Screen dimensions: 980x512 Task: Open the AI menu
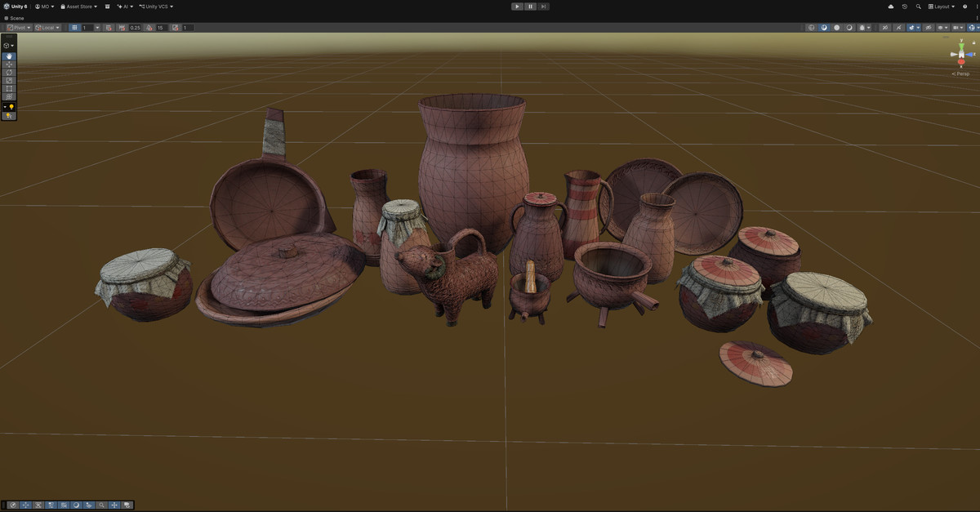(125, 7)
